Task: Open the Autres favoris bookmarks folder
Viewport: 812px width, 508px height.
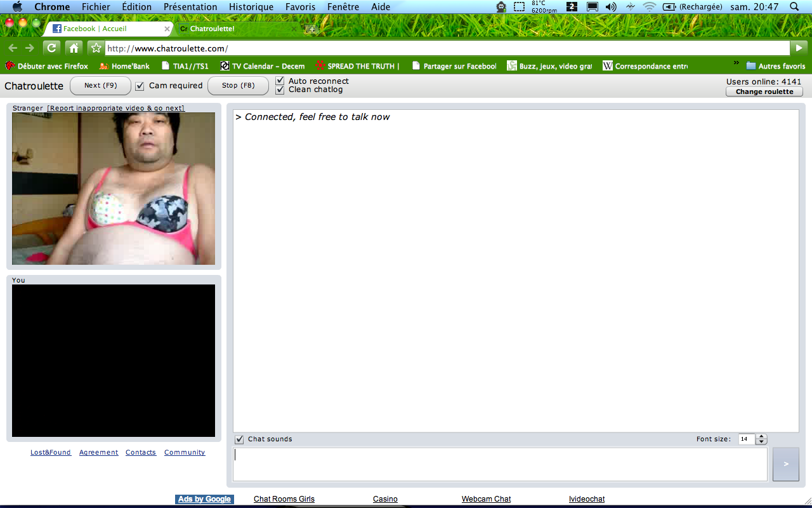Action: (775, 66)
